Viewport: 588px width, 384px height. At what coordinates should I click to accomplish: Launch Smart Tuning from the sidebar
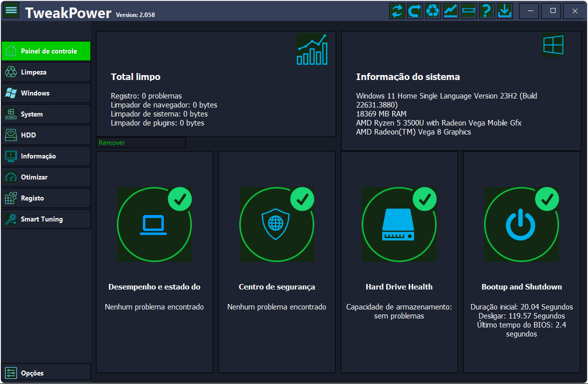[46, 219]
